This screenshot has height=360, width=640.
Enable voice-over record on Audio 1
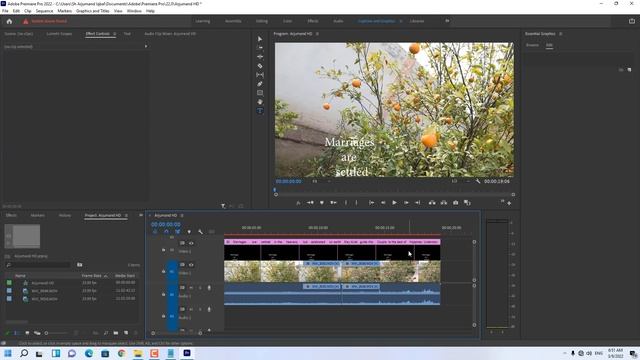(x=209, y=288)
